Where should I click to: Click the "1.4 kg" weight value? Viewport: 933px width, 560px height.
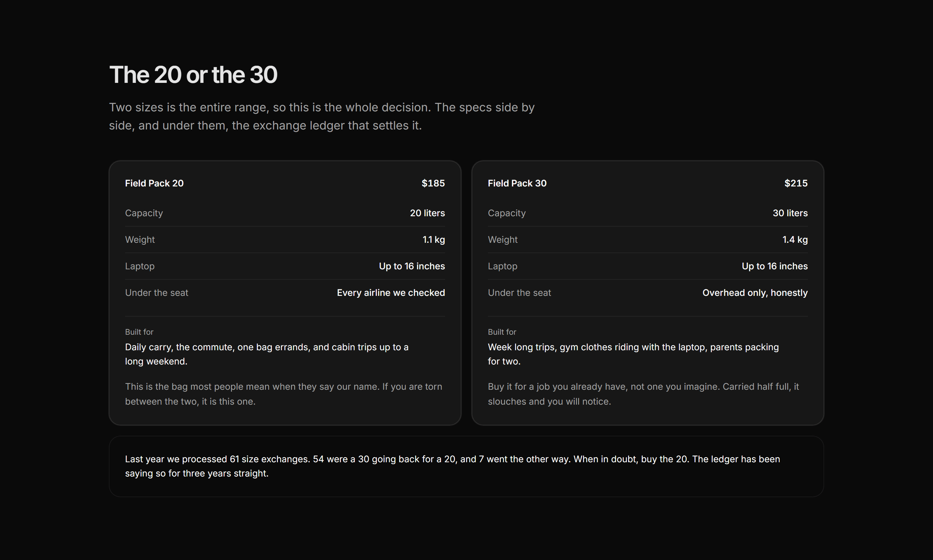795,239
